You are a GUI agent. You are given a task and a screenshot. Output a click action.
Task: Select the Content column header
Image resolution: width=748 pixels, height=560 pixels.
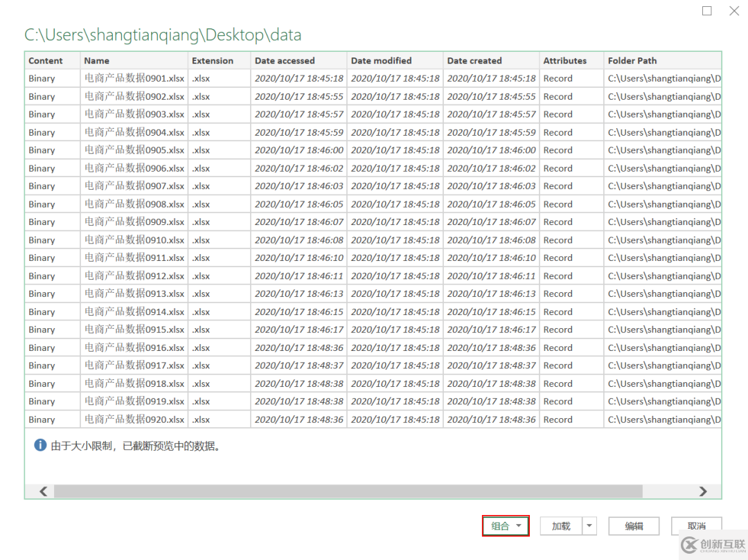pyautogui.click(x=53, y=60)
